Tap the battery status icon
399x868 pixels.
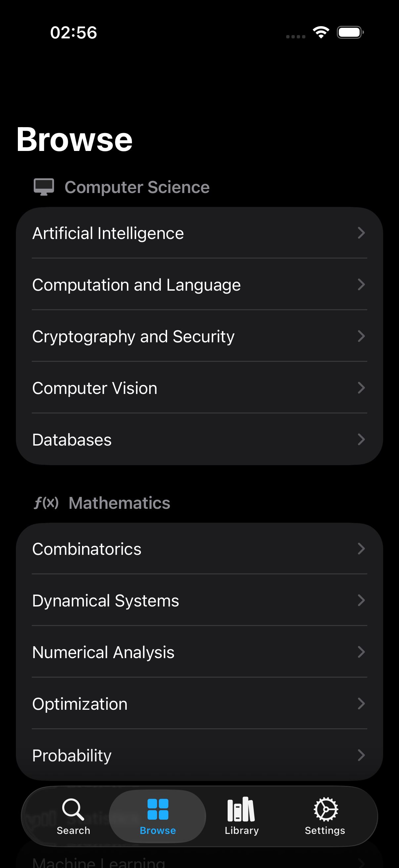pyautogui.click(x=350, y=32)
